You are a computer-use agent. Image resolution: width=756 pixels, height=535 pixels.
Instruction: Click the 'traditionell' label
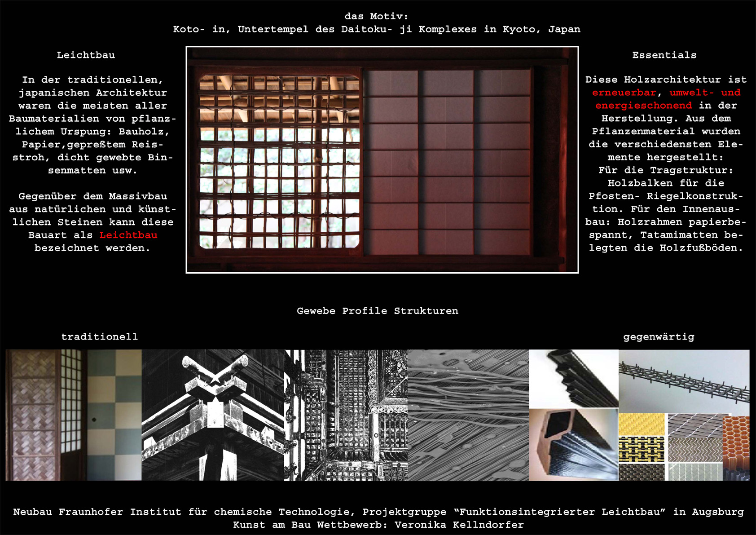(100, 337)
